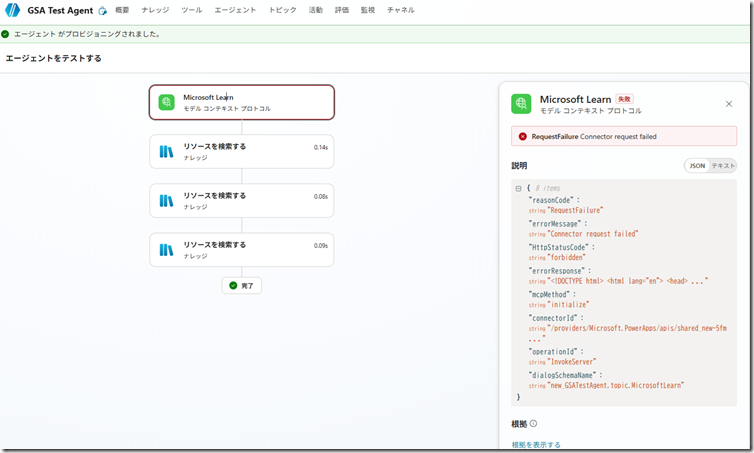Switch to the エージェント tab
Image resolution: width=754 pixels, height=453 pixels.
(235, 10)
